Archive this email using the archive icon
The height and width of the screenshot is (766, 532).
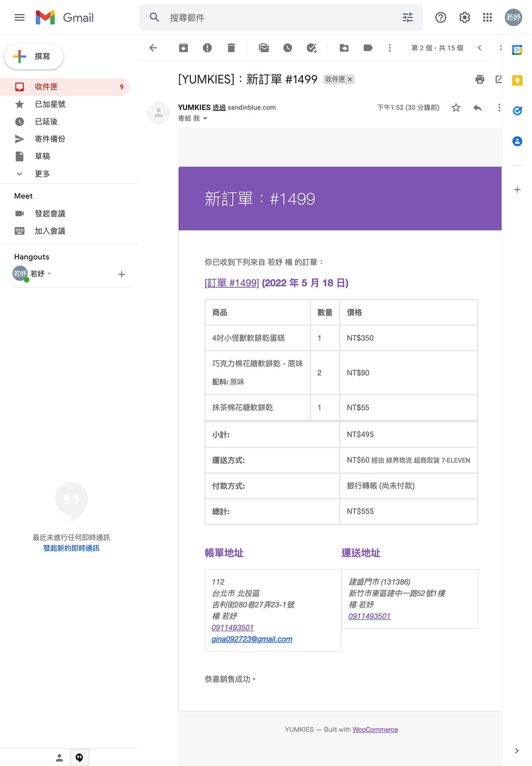(183, 48)
